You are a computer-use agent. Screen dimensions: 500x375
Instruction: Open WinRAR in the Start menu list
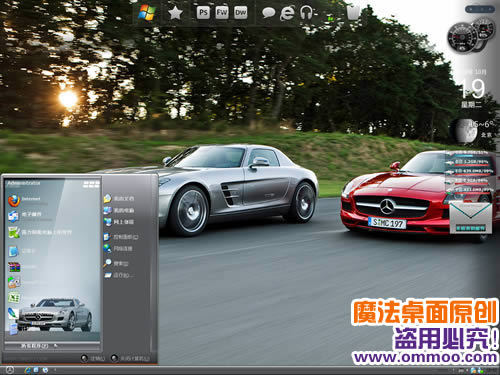pyautogui.click(x=14, y=267)
